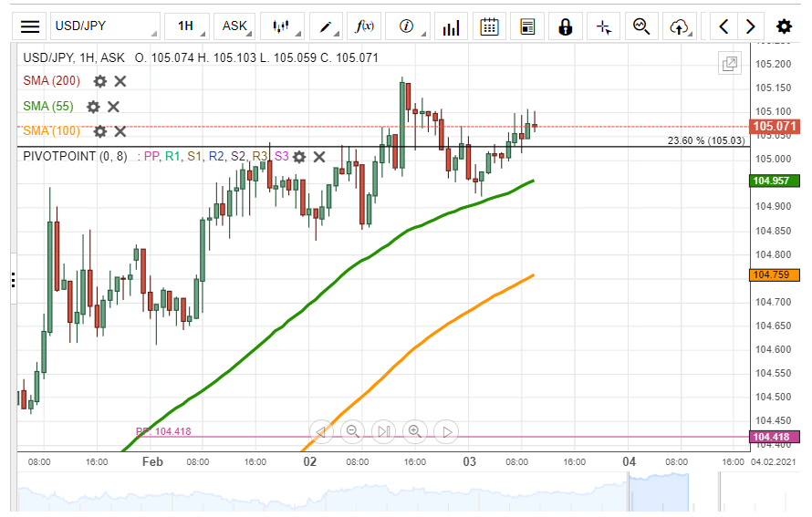
Task: Toggle the chart lock icon
Action: tap(566, 26)
